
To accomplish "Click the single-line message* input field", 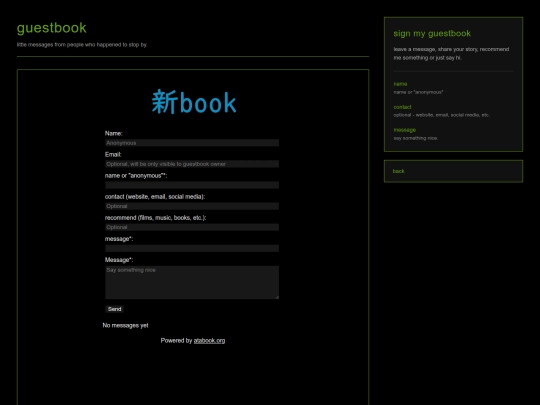I will (x=192, y=248).
